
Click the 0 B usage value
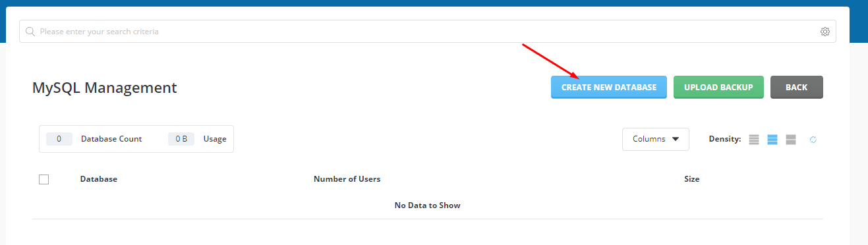(181, 139)
